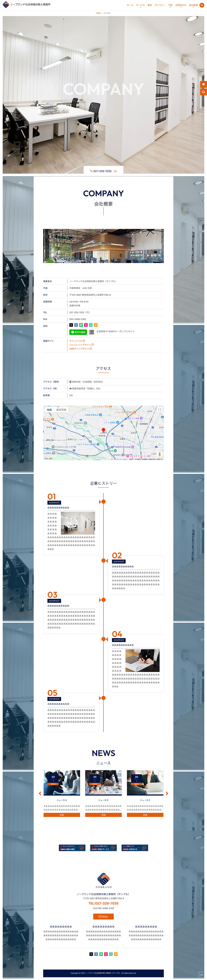The image size is (207, 980).
Task: Open the 充実のサービス banner
Action: (x=103, y=848)
